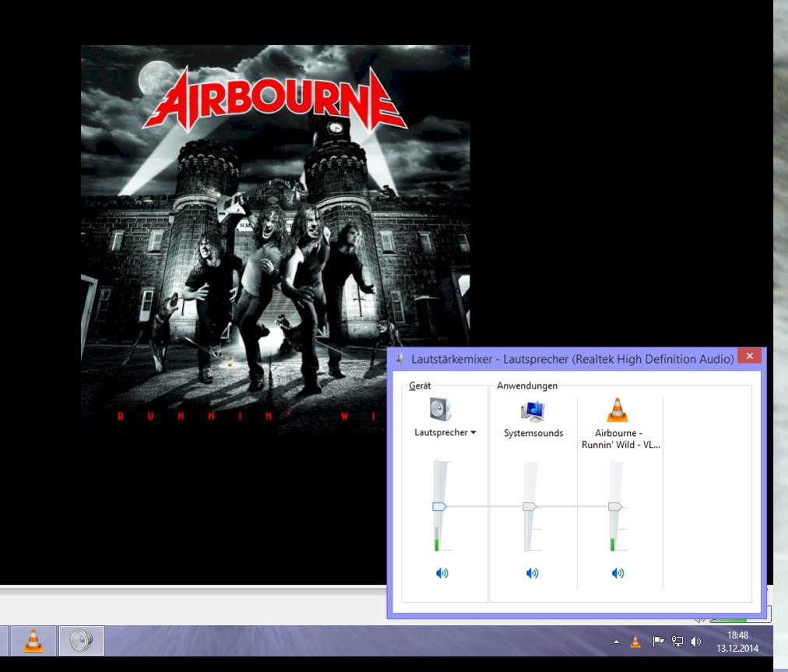Open the network tray icon
788x672 pixels.
coord(677,642)
